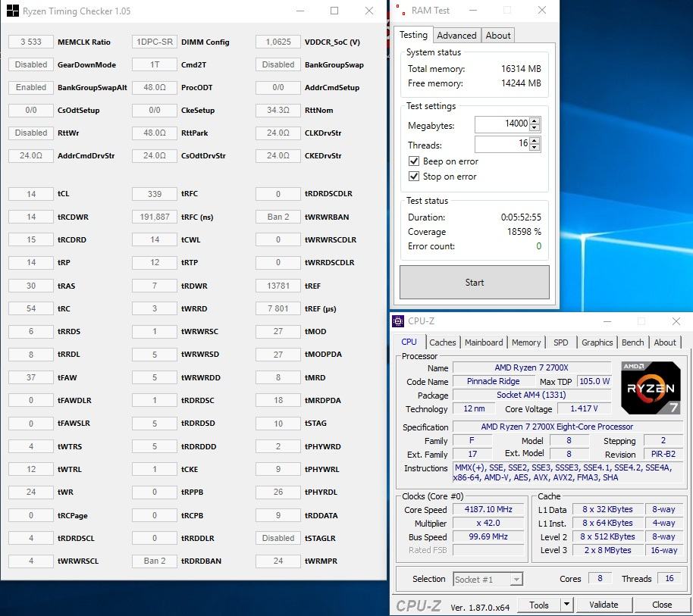Switch to the Caches tab in CPU-Z
Screen dimensions: 693x616
[x=442, y=342]
